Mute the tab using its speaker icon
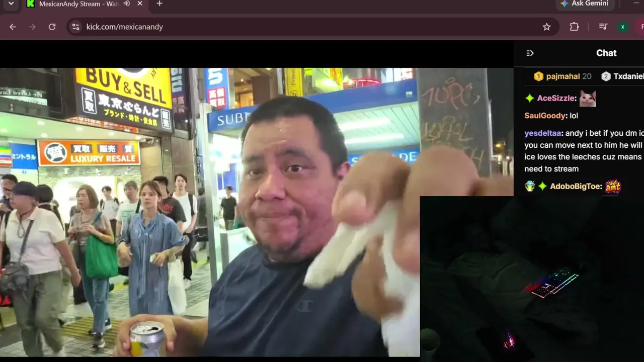Viewport: 644px width, 362px height. [127, 4]
